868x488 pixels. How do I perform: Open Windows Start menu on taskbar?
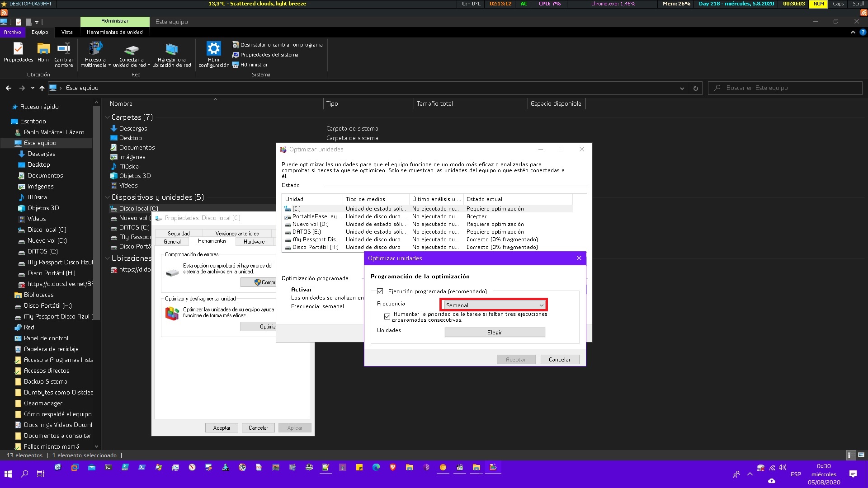coord(8,474)
